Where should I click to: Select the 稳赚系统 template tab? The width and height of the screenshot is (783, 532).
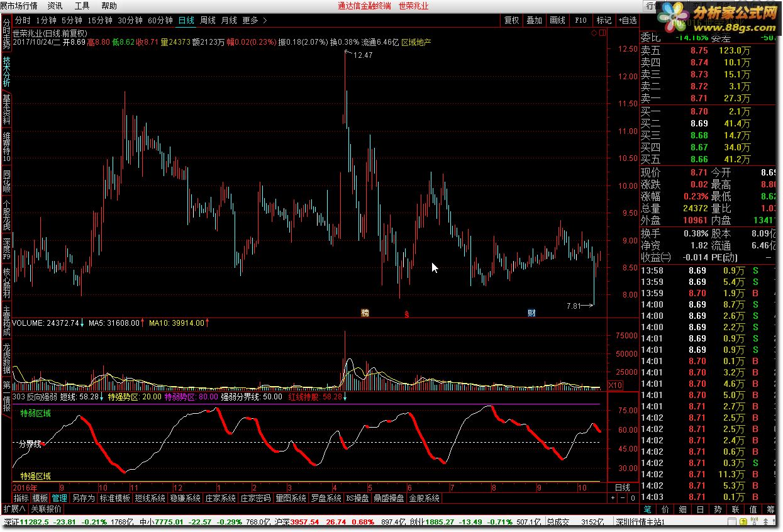[186, 498]
